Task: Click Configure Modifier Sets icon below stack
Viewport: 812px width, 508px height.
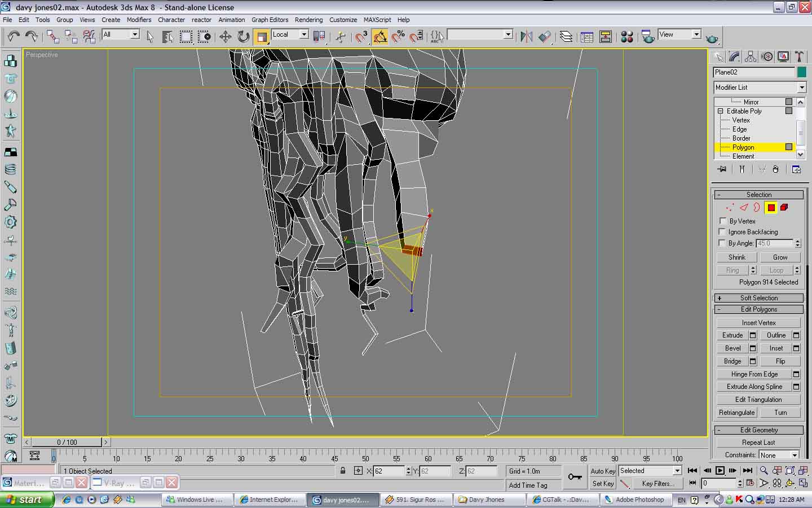Action: tap(796, 169)
